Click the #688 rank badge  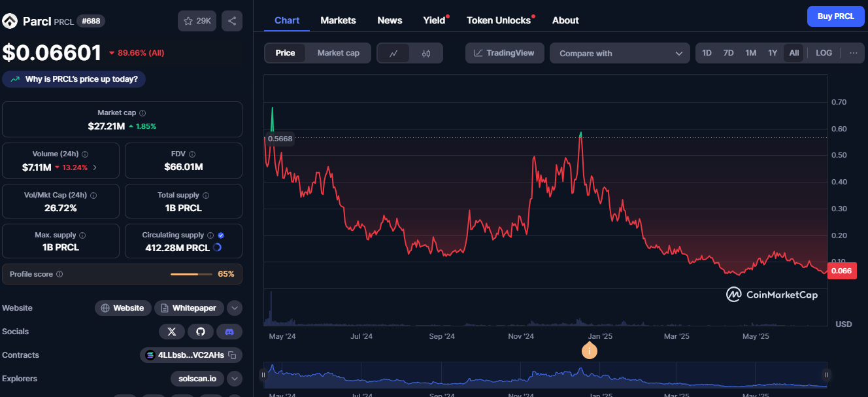(91, 21)
